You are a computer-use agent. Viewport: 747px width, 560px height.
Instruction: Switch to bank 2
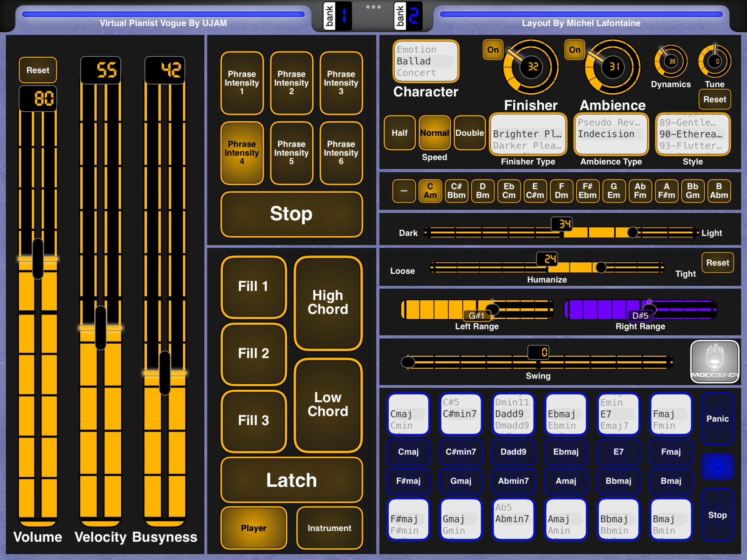click(x=408, y=16)
